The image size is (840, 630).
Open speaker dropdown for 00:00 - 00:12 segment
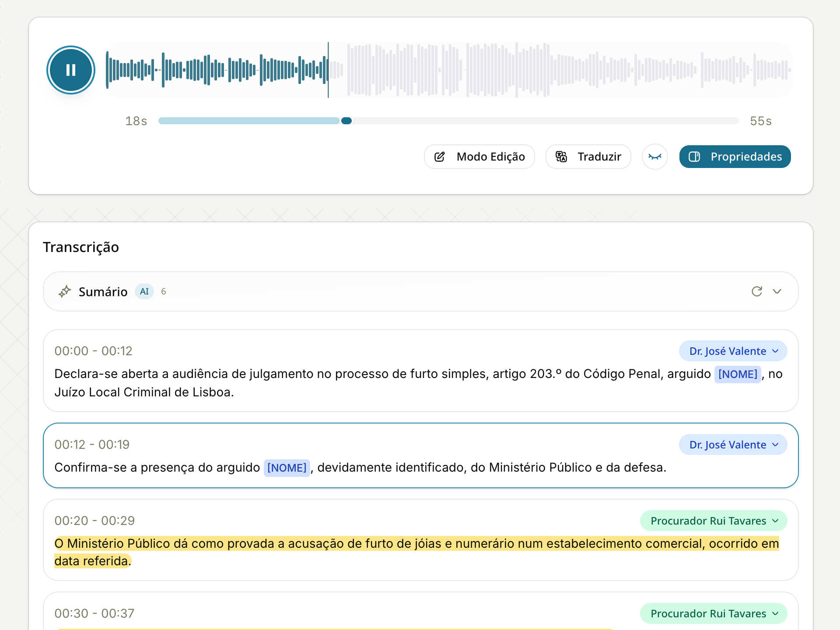[x=733, y=351]
